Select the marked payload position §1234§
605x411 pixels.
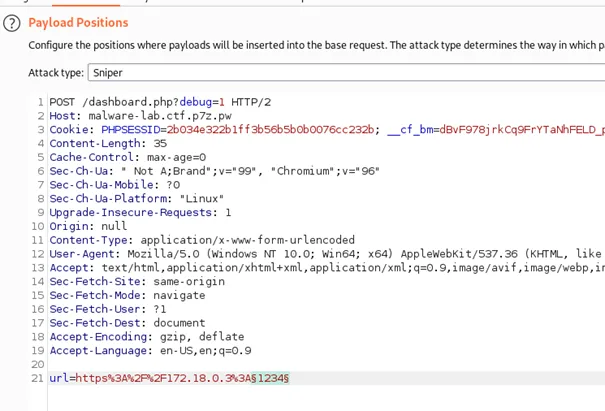pyautogui.click(x=270, y=378)
